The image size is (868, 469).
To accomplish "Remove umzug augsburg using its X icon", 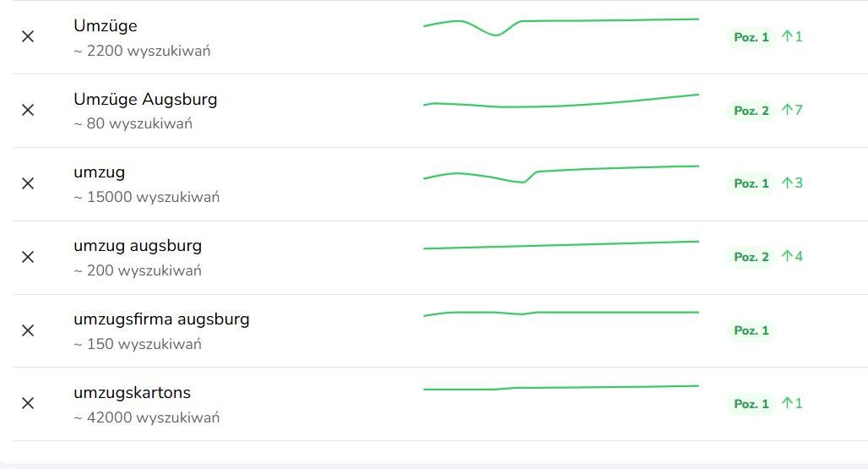I will [28, 257].
